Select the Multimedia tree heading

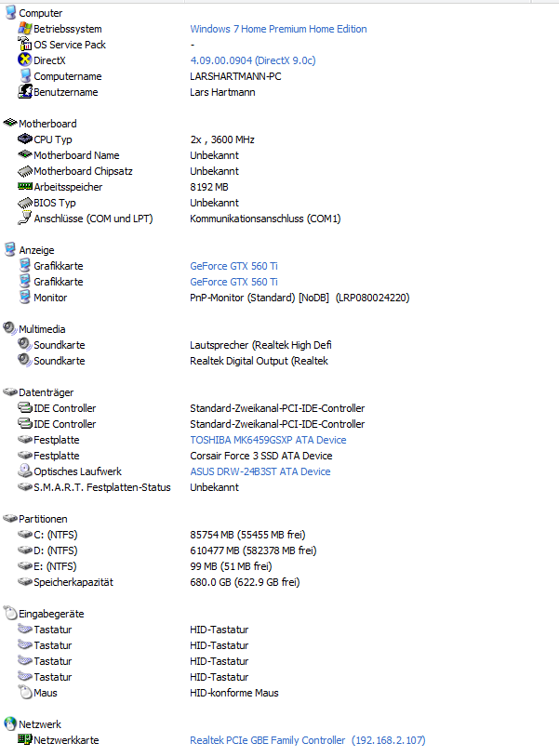(42, 329)
